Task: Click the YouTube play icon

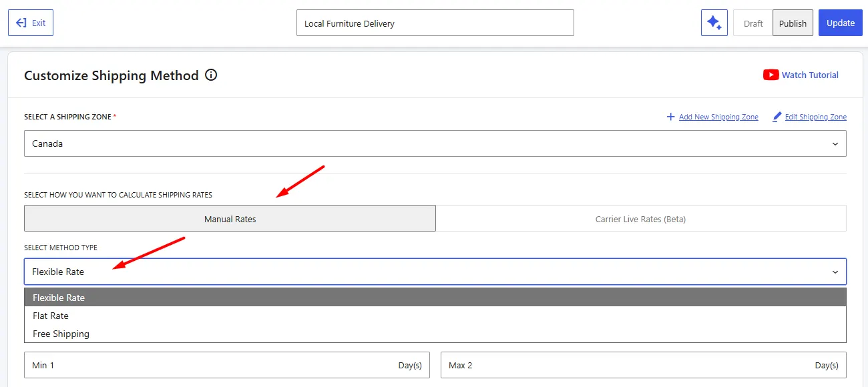Action: (771, 75)
